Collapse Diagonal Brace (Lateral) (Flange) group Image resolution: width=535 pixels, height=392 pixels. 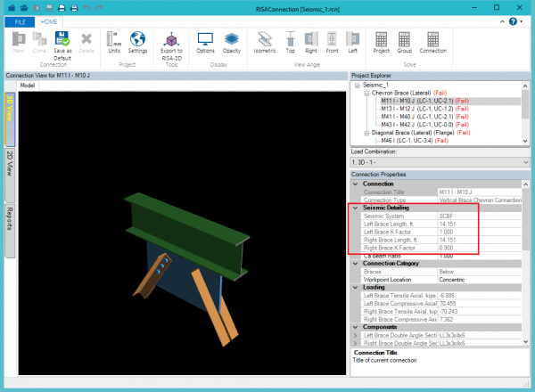(x=366, y=133)
